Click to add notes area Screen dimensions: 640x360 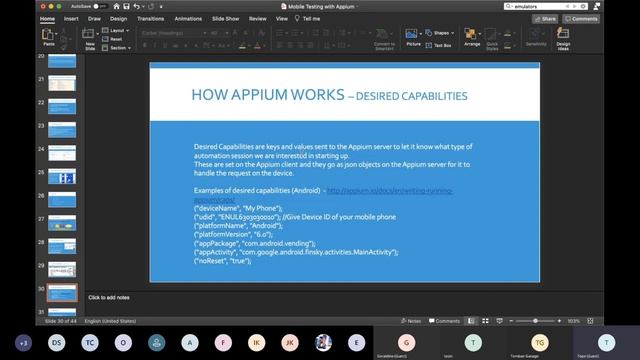point(109,298)
